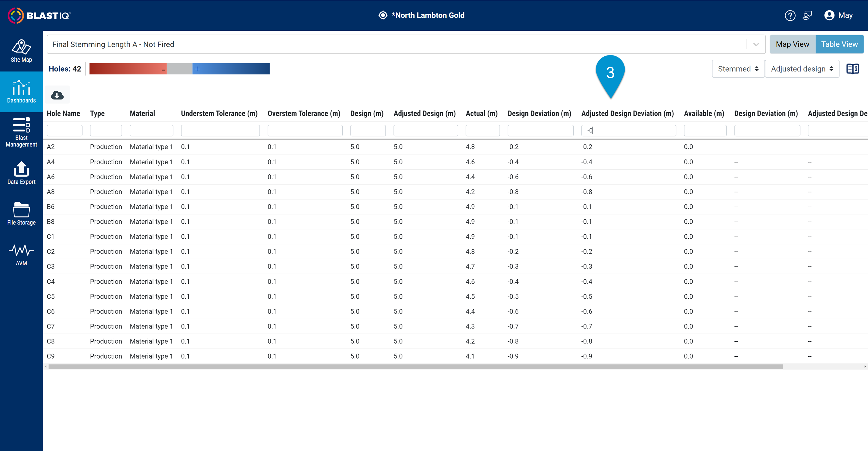This screenshot has width=868, height=451.
Task: Click the red negative deviation legend bar
Action: click(x=128, y=69)
